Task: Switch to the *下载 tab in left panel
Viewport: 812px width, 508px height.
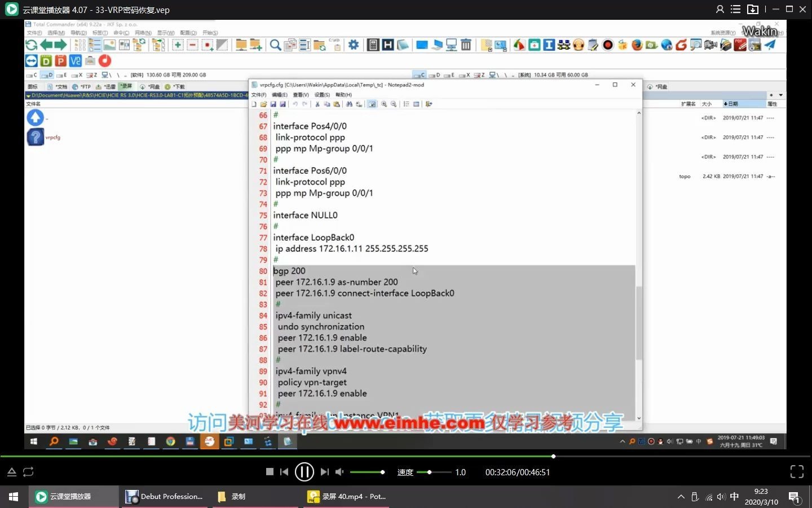Action: pos(175,86)
